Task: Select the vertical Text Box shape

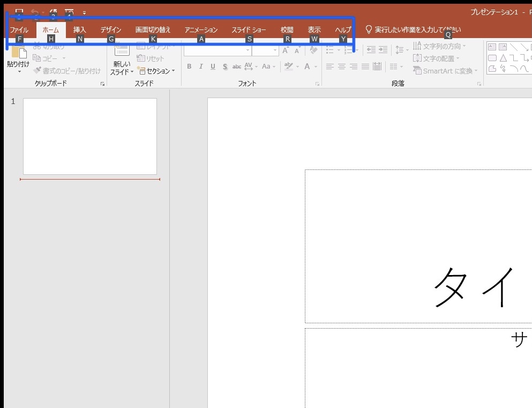Action: click(x=503, y=47)
